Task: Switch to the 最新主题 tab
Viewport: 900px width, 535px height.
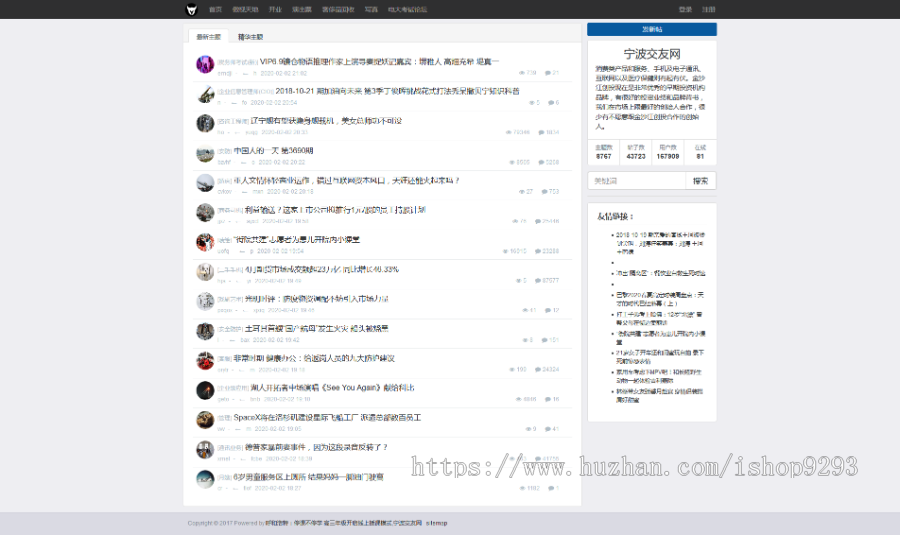Action: click(x=208, y=37)
